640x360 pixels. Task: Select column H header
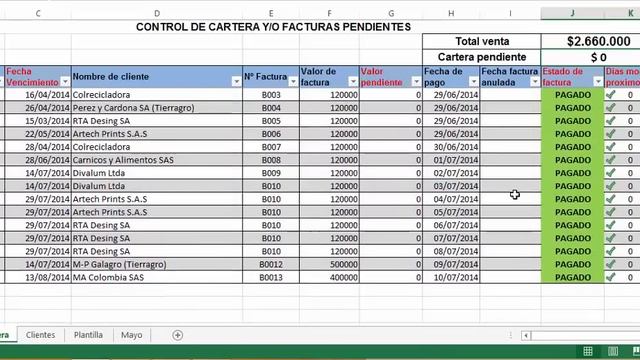coord(451,13)
